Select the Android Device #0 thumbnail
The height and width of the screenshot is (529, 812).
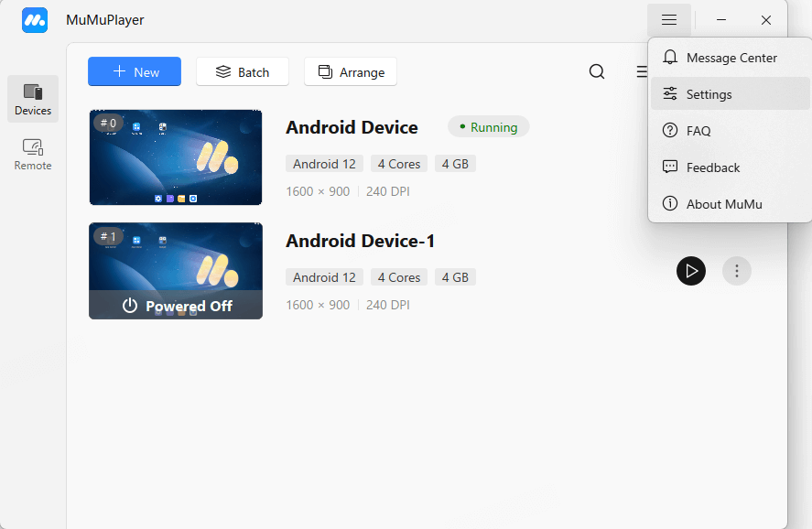click(176, 157)
